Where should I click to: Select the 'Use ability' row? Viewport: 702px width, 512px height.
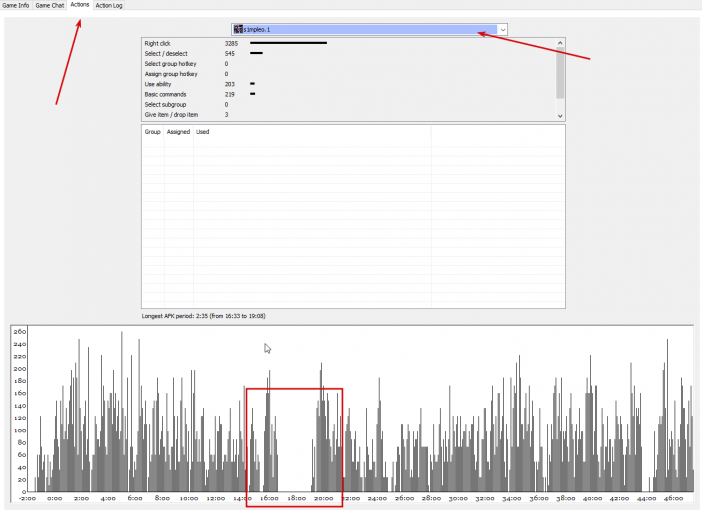click(349, 84)
